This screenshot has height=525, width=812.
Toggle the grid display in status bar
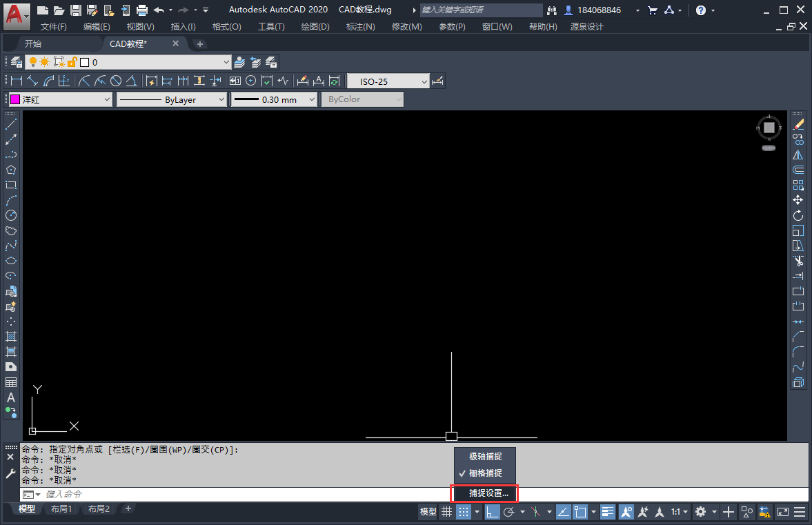pyautogui.click(x=446, y=512)
